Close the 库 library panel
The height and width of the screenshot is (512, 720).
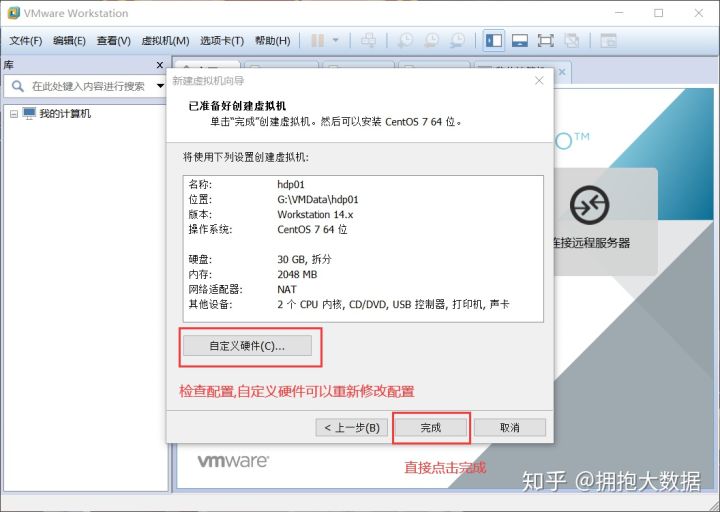[160, 65]
